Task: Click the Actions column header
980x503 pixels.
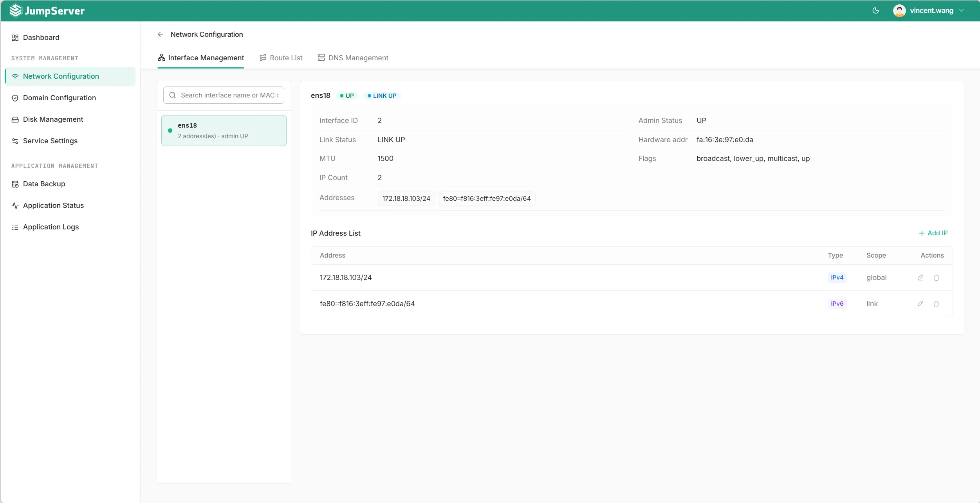Action: coord(932,256)
